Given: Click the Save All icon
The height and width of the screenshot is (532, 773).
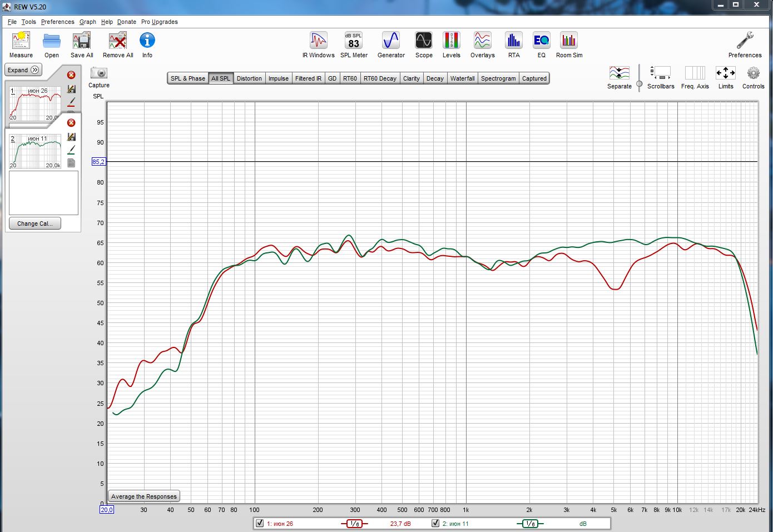Looking at the screenshot, I should [82, 41].
